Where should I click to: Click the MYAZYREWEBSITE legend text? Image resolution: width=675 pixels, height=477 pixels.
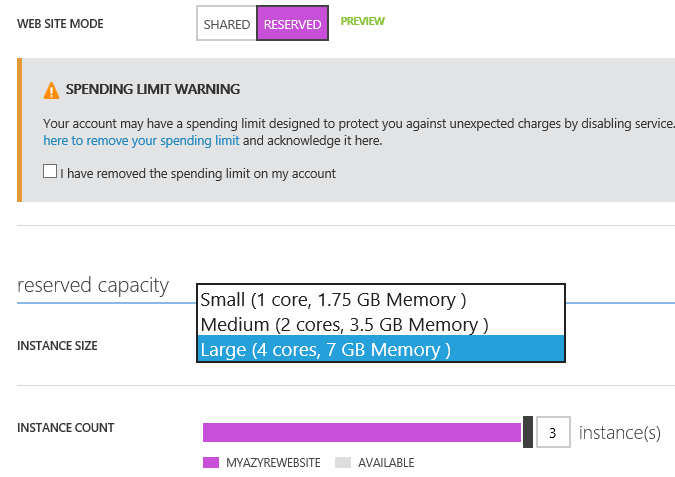coord(273,463)
